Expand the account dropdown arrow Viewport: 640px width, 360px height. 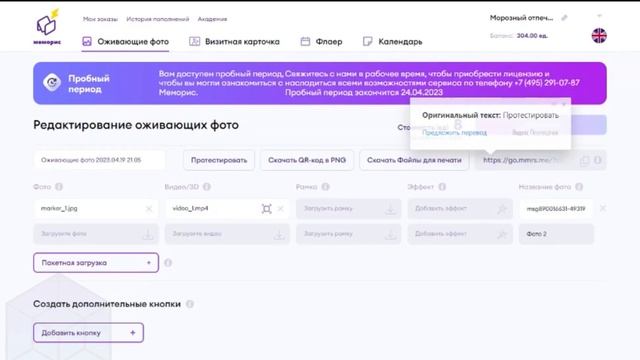[599, 16]
